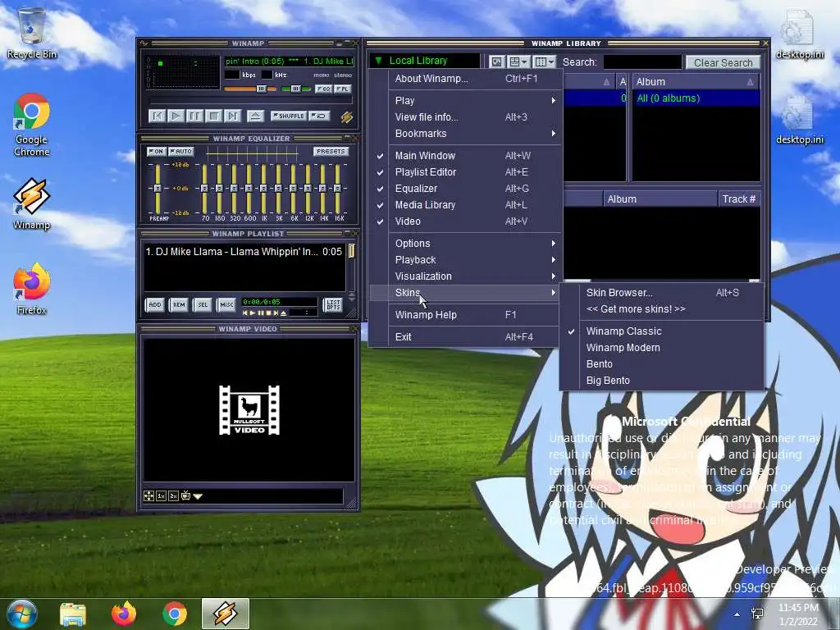Screen dimensions: 840x630
Task: Click the Previous track button in Winamp
Action: pyautogui.click(x=157, y=116)
